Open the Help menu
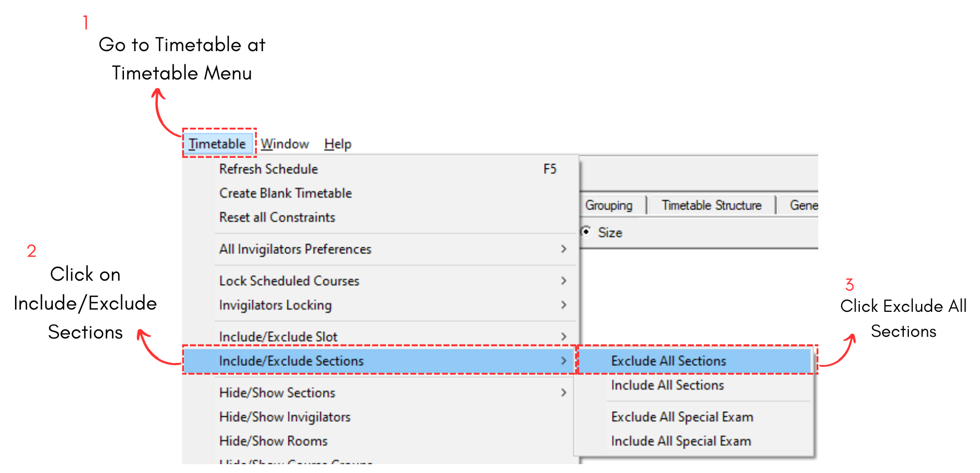 [337, 143]
